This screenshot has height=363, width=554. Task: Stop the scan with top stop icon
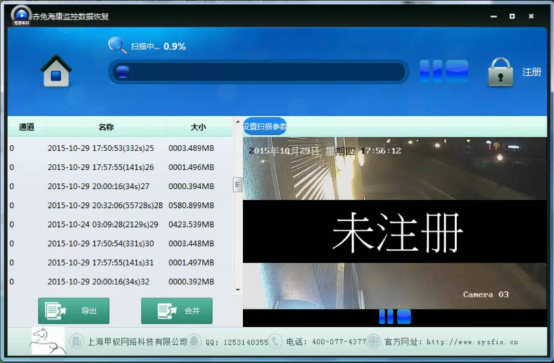coord(457,71)
